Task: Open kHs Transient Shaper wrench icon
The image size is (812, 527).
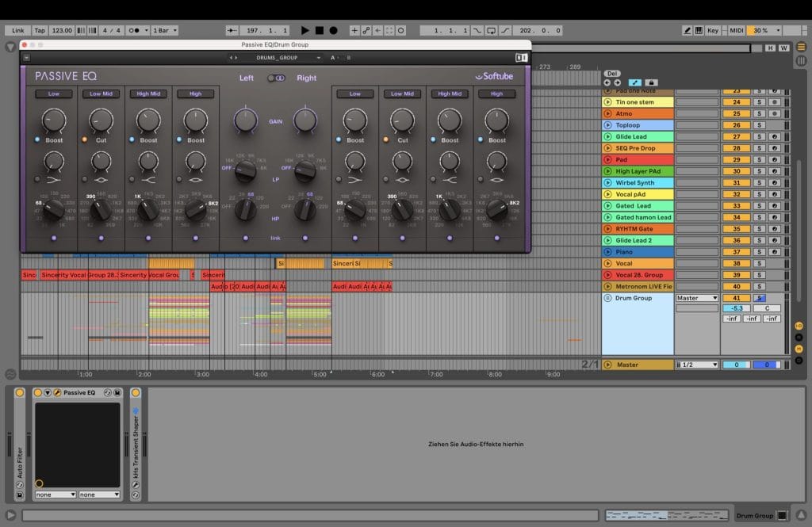Action: tap(136, 485)
